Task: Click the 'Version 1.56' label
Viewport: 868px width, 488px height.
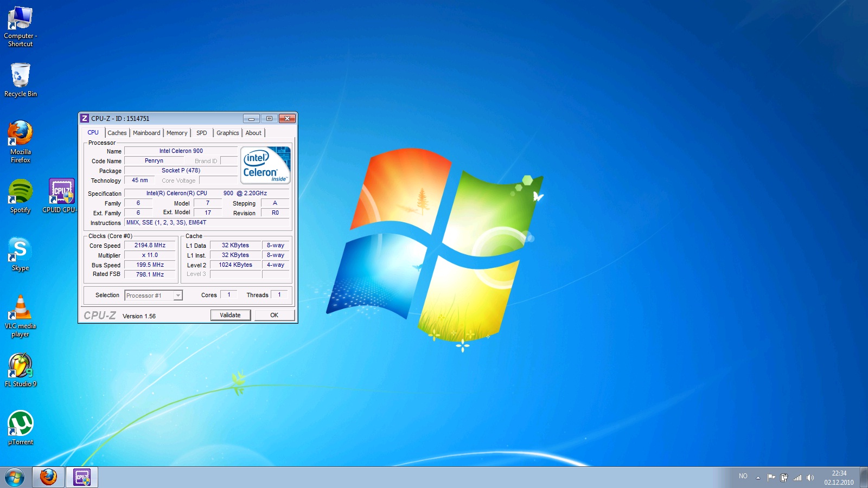Action: pos(139,316)
